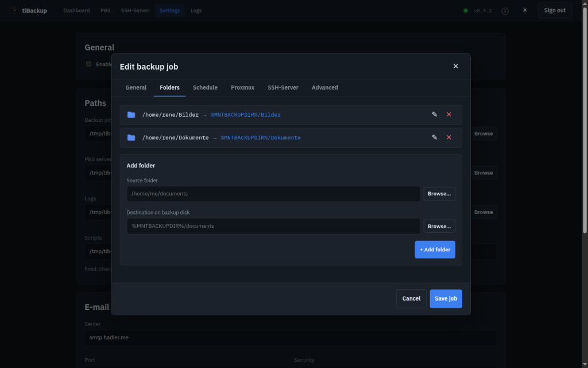Switch to the Advanced tab

tap(325, 87)
